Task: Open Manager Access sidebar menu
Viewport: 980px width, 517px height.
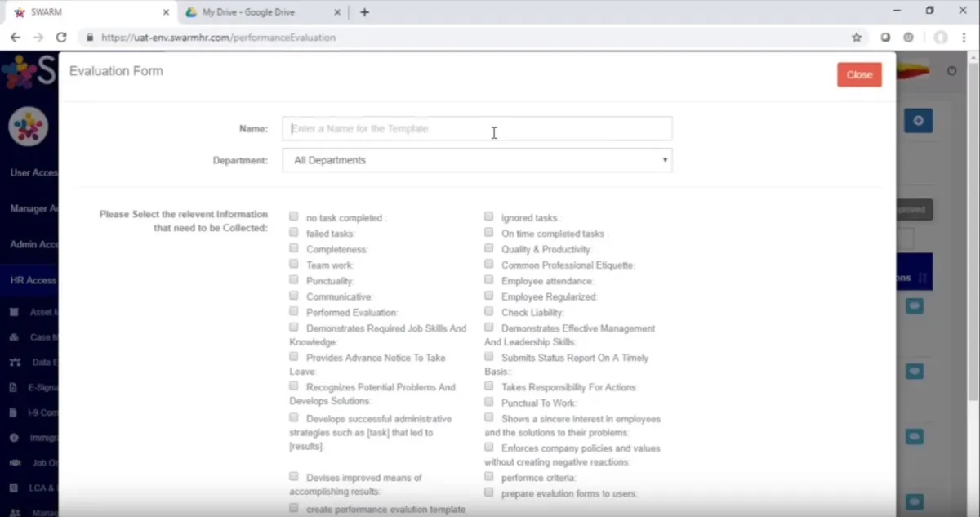Action: click(29, 209)
